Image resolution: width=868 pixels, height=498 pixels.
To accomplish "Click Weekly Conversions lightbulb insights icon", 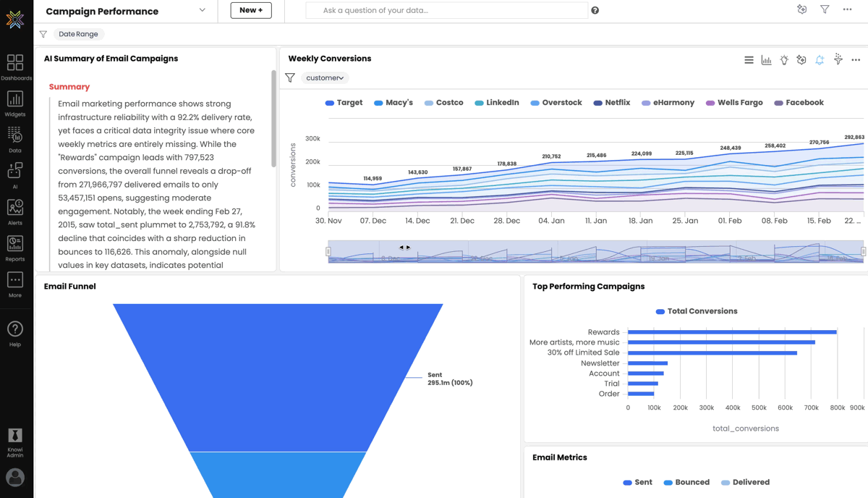I will point(784,60).
